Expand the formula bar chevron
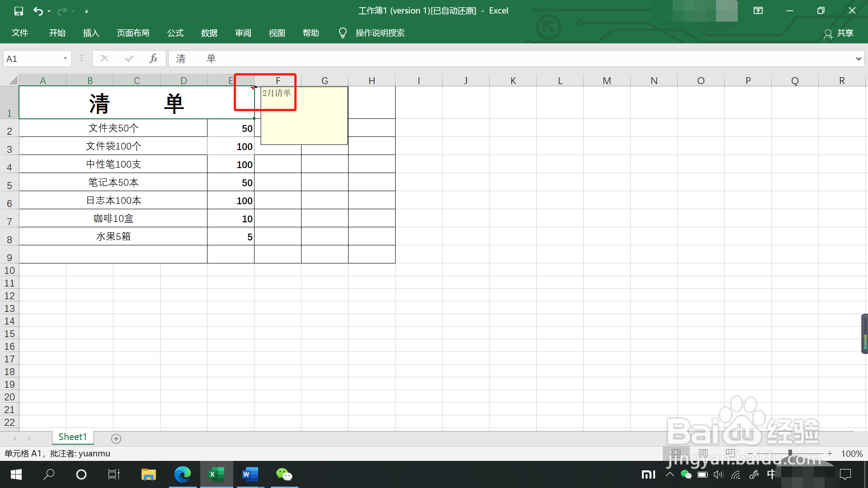 point(858,59)
